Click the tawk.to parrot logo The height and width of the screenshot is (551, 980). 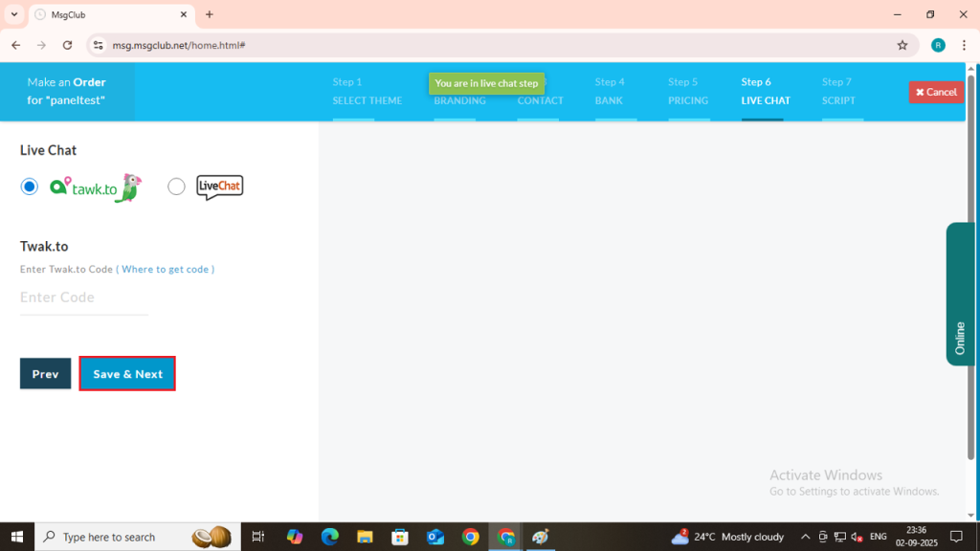[x=96, y=187]
